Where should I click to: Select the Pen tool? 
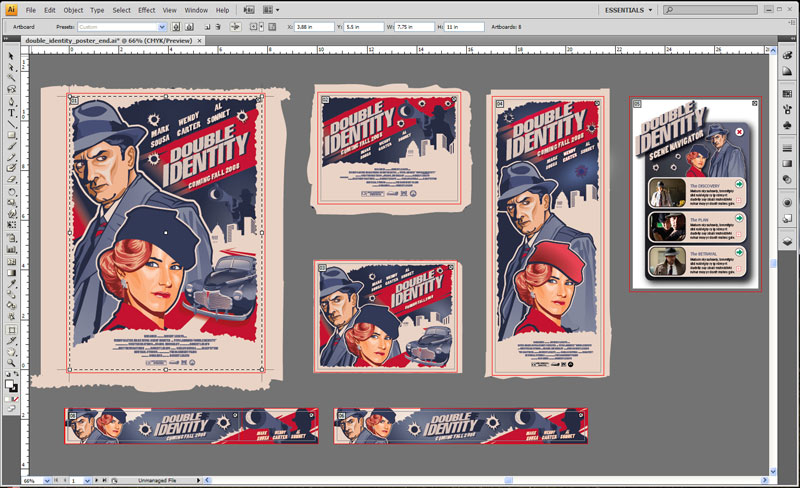coord(11,101)
